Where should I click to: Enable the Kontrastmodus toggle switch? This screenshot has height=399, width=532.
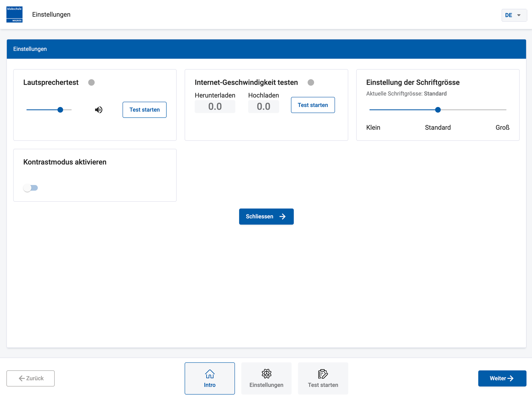click(30, 188)
